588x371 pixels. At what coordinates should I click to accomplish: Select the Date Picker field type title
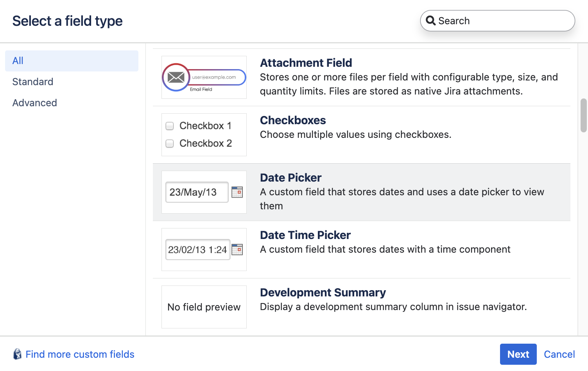291,178
